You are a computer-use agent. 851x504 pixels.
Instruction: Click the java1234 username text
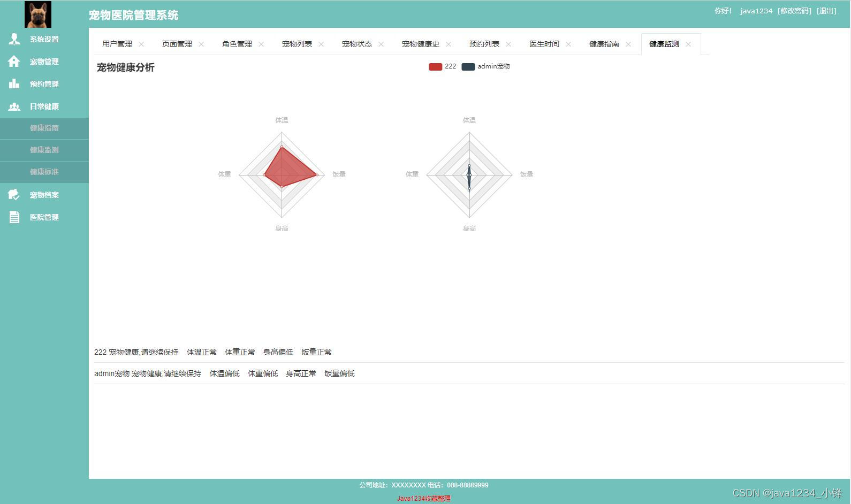(756, 11)
